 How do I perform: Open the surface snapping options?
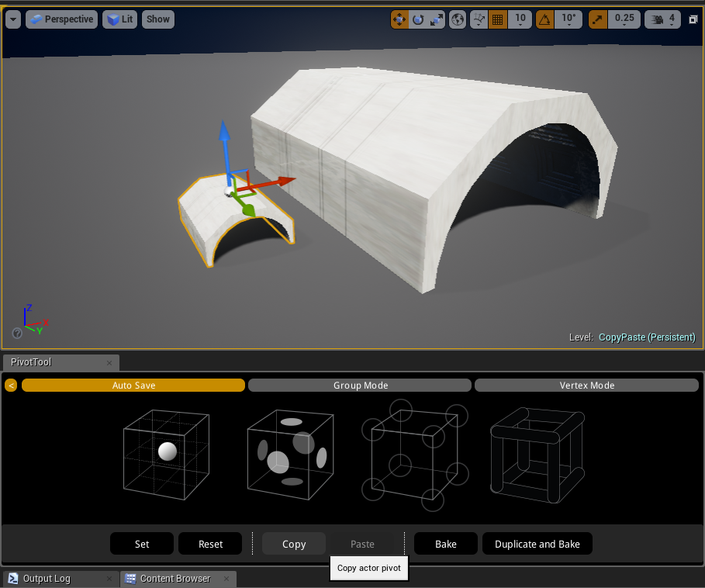tap(479, 19)
